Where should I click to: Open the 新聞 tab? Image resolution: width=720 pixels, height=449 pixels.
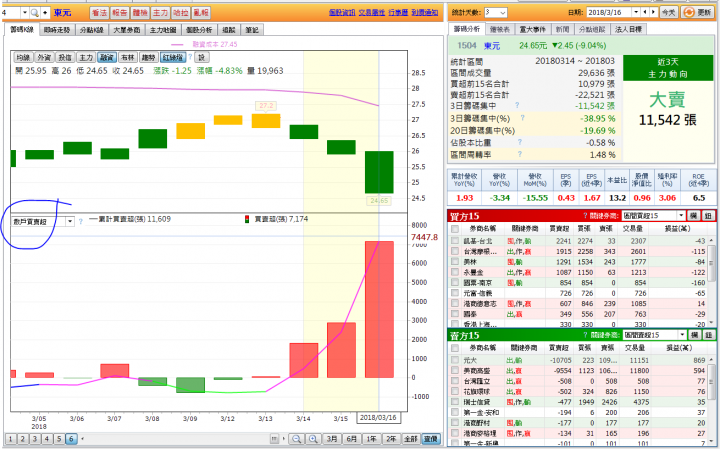click(x=562, y=29)
